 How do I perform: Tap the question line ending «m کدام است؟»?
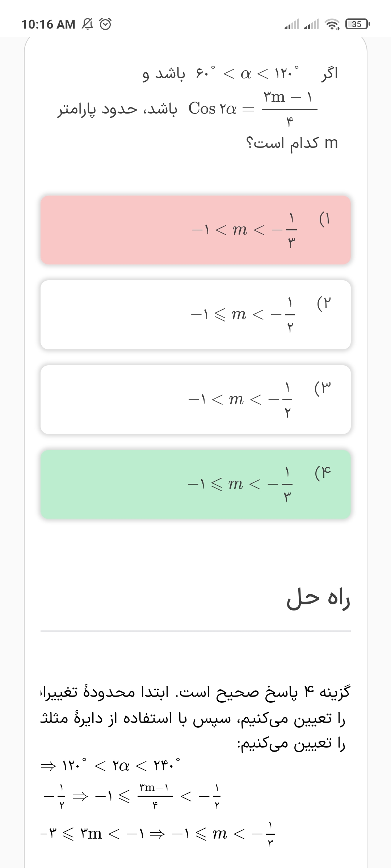(x=292, y=143)
